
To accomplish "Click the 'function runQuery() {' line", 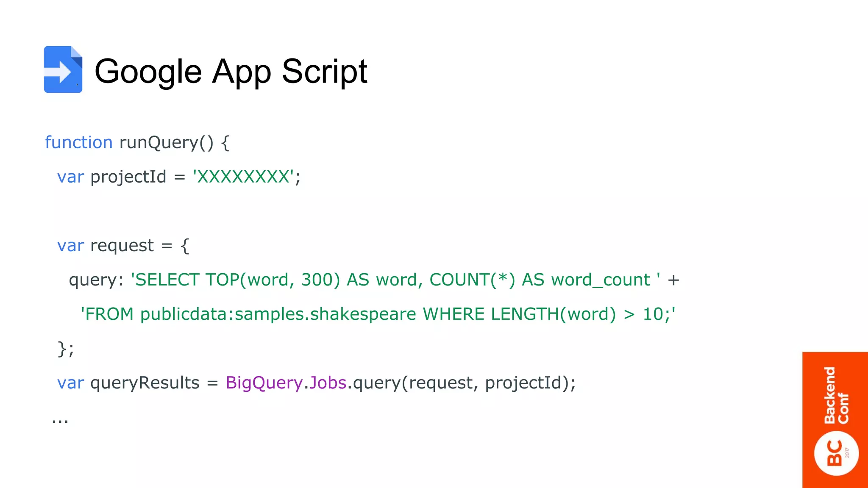I will click(x=137, y=143).
